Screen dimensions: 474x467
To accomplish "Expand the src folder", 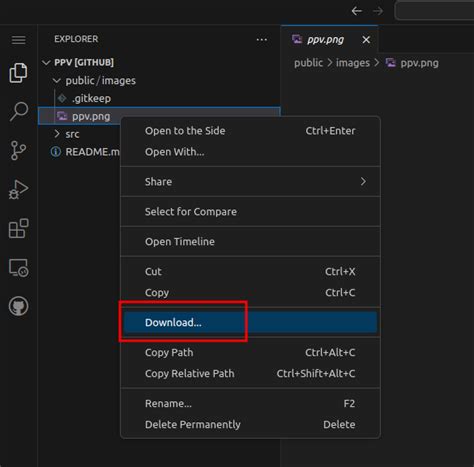I will [x=79, y=134].
